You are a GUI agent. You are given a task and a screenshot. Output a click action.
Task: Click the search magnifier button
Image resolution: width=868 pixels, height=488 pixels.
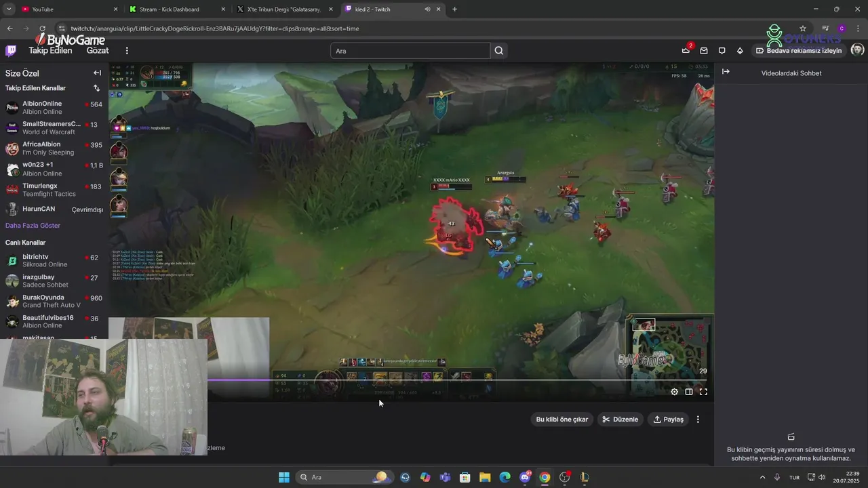coord(499,51)
